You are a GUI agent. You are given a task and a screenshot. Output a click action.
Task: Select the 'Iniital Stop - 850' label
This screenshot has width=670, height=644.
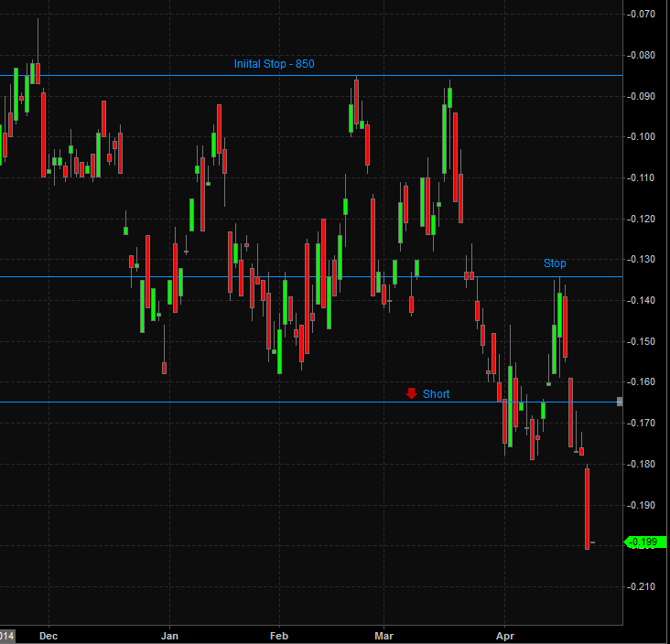click(x=274, y=64)
